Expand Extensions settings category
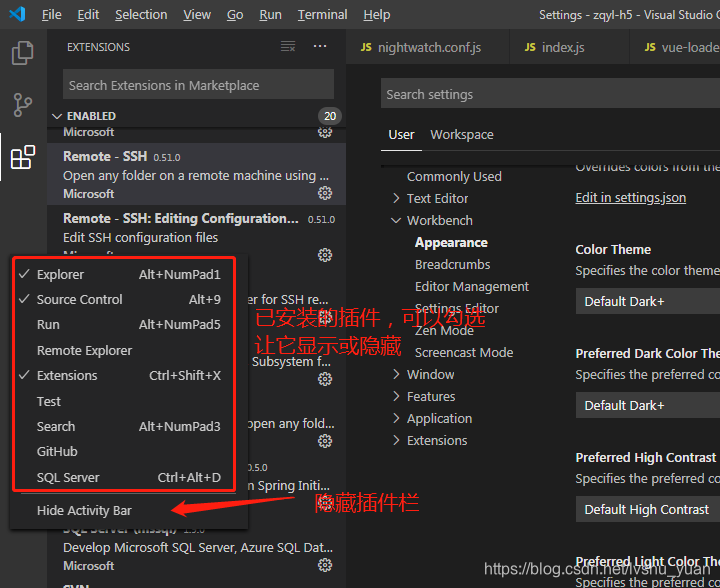 [x=396, y=440]
